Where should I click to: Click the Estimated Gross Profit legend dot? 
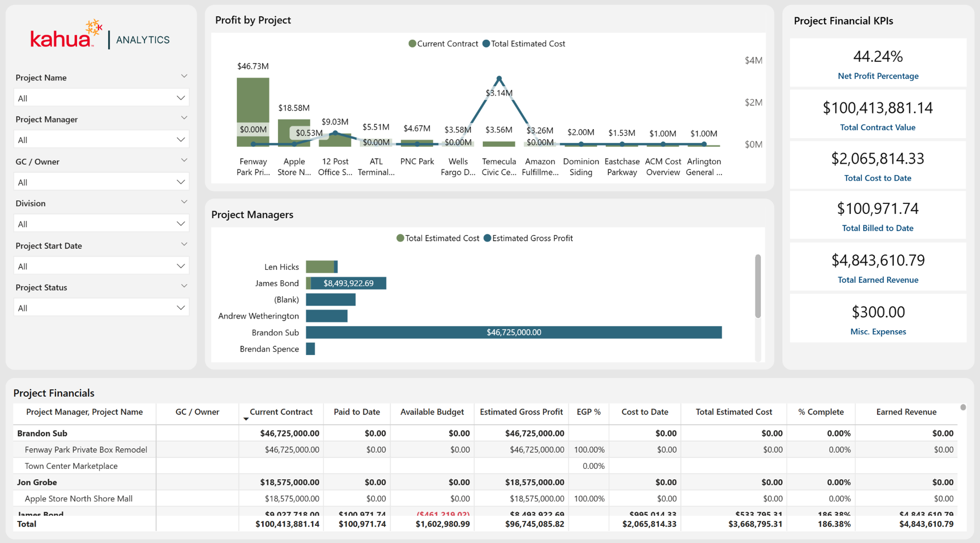487,238
